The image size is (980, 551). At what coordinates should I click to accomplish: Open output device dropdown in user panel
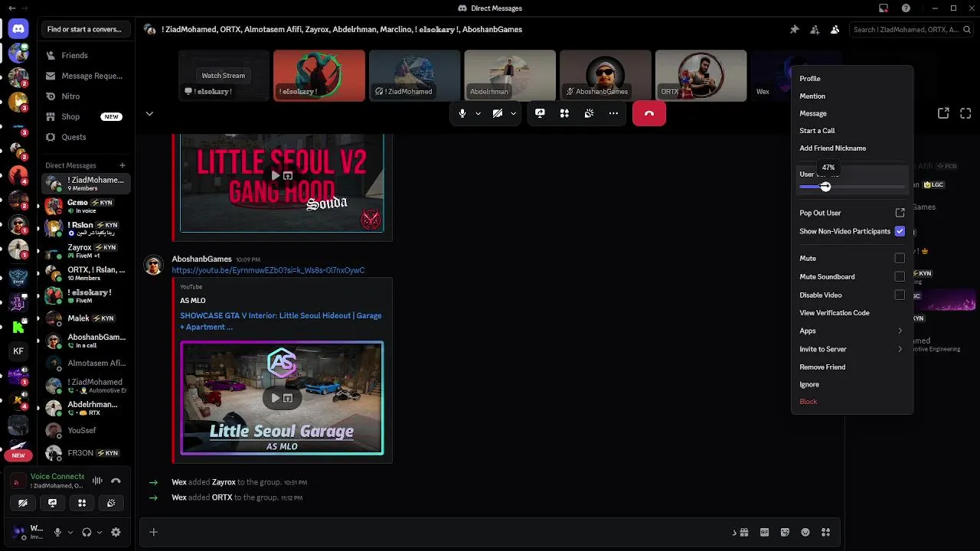point(100,532)
